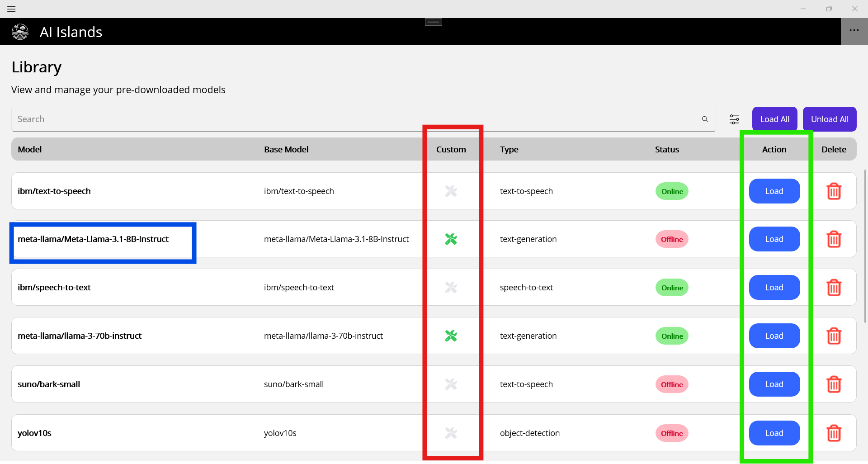Click the Model column header

[30, 150]
